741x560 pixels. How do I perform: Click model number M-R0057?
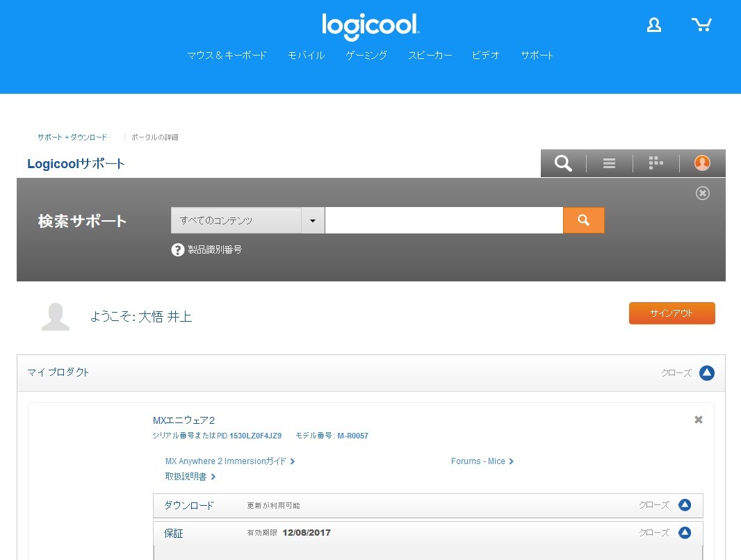(352, 436)
